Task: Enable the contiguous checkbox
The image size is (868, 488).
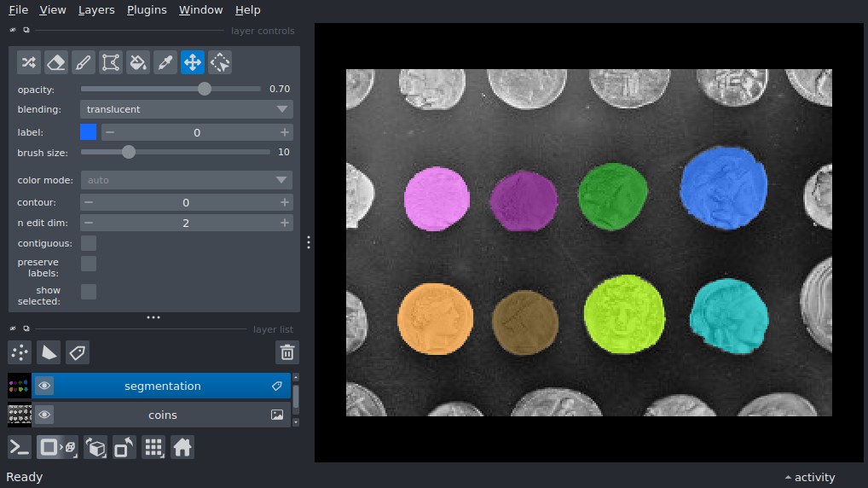Action: [x=89, y=243]
